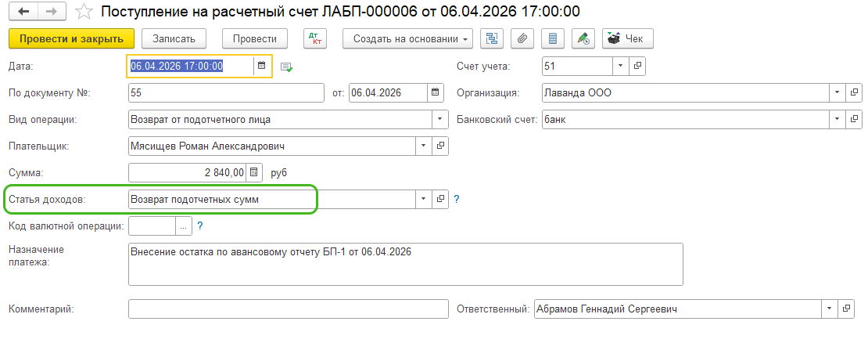The width and height of the screenshot is (868, 343).
Task: Click the edit-with-clock pencil icon
Action: click(x=583, y=38)
